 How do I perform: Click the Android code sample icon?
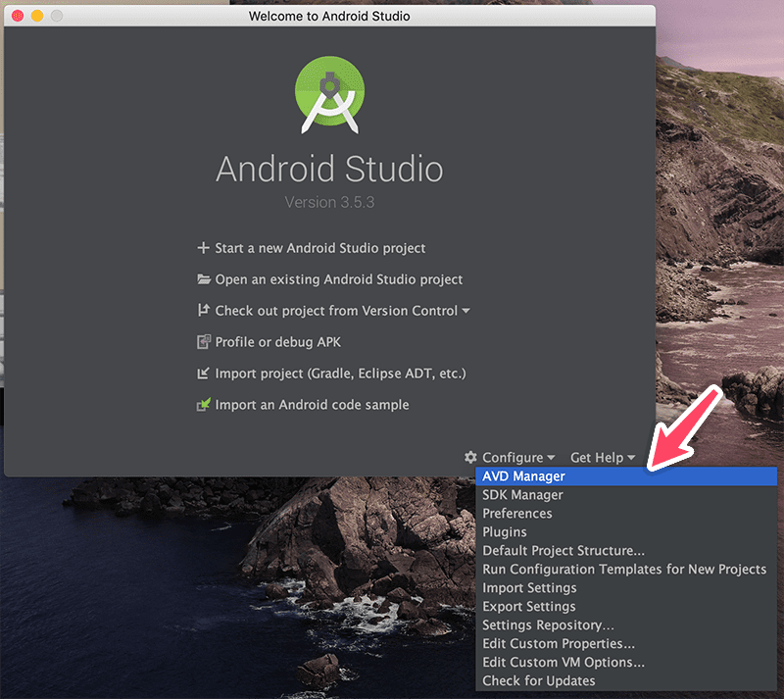[204, 404]
